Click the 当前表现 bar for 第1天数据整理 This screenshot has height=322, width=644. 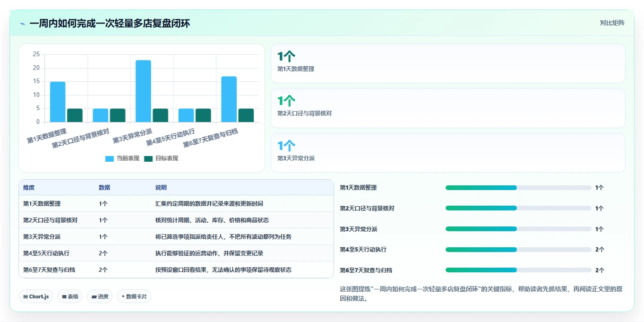tap(58, 102)
